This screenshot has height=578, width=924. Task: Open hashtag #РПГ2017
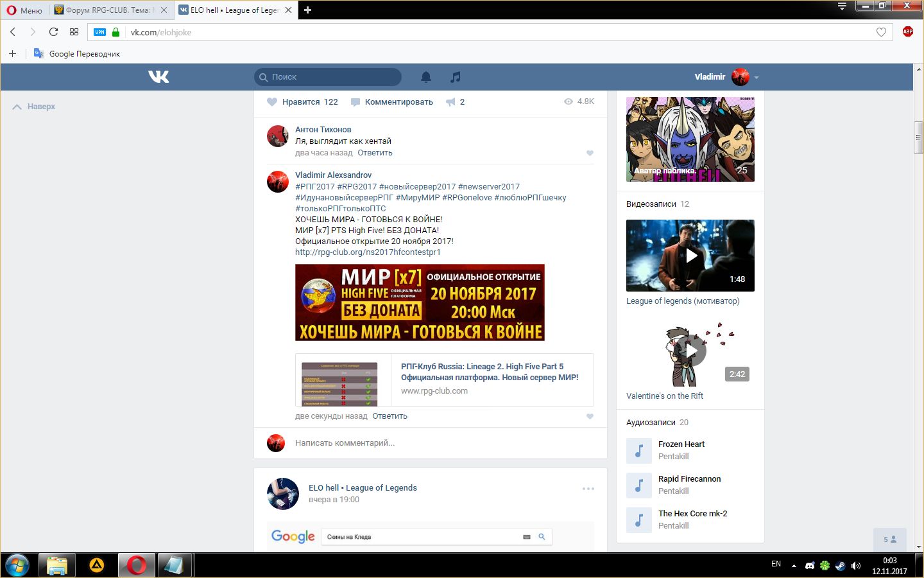coord(315,187)
